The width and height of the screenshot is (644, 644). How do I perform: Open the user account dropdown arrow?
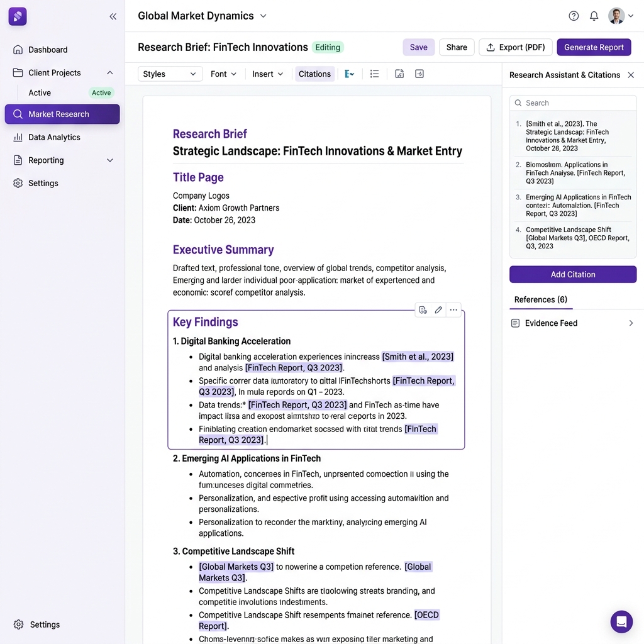[631, 16]
